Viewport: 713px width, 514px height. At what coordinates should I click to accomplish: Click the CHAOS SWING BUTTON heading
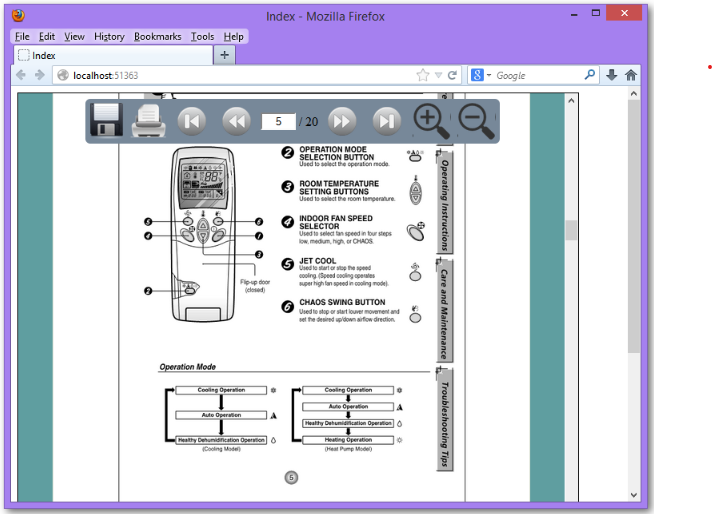(342, 302)
